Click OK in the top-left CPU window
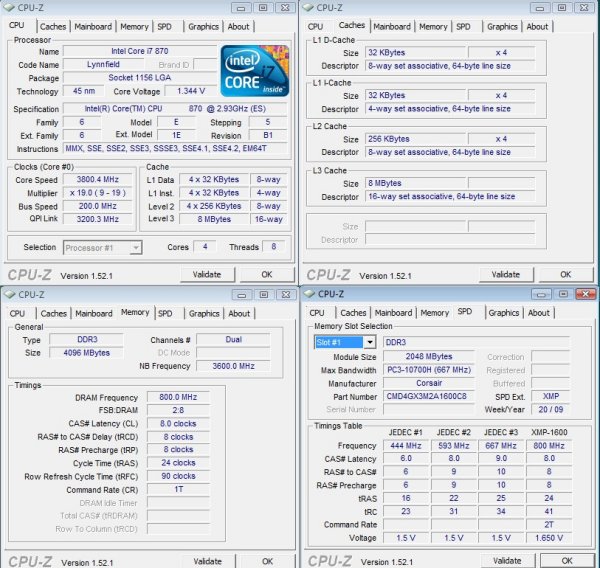Image resolution: width=600 pixels, height=568 pixels. pyautogui.click(x=267, y=274)
